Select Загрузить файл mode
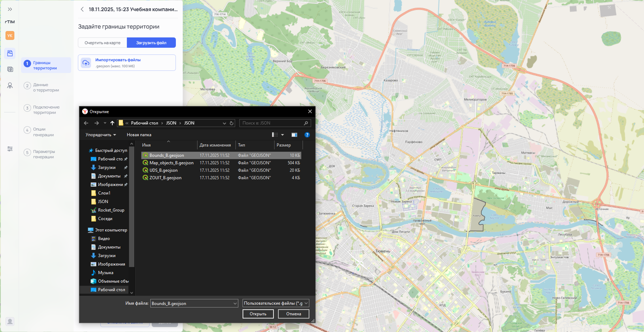644x332 pixels. 151,43
